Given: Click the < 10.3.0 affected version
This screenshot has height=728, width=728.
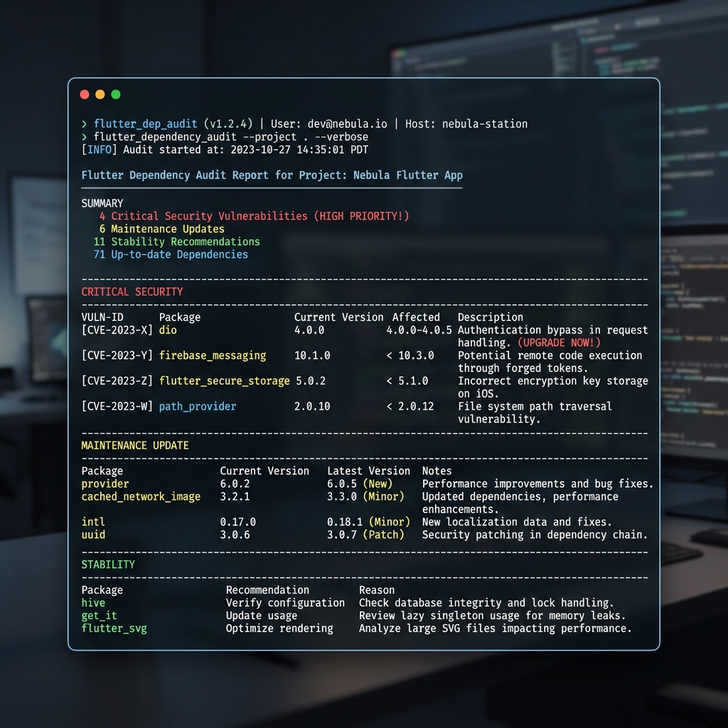Looking at the screenshot, I should pos(410,355).
